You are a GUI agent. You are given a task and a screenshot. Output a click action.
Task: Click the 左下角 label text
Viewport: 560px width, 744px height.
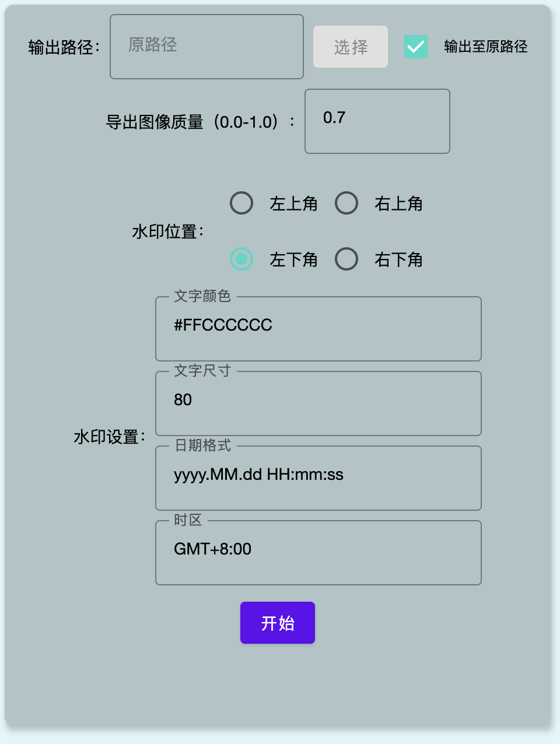[293, 259]
